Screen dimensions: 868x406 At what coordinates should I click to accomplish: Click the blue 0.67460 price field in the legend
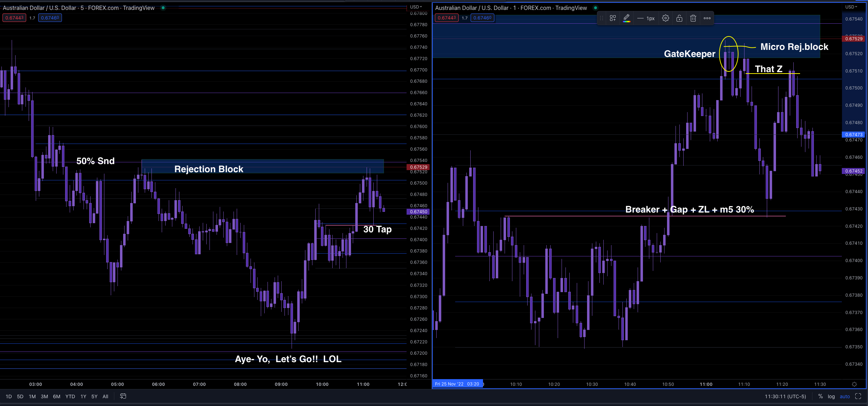[50, 17]
